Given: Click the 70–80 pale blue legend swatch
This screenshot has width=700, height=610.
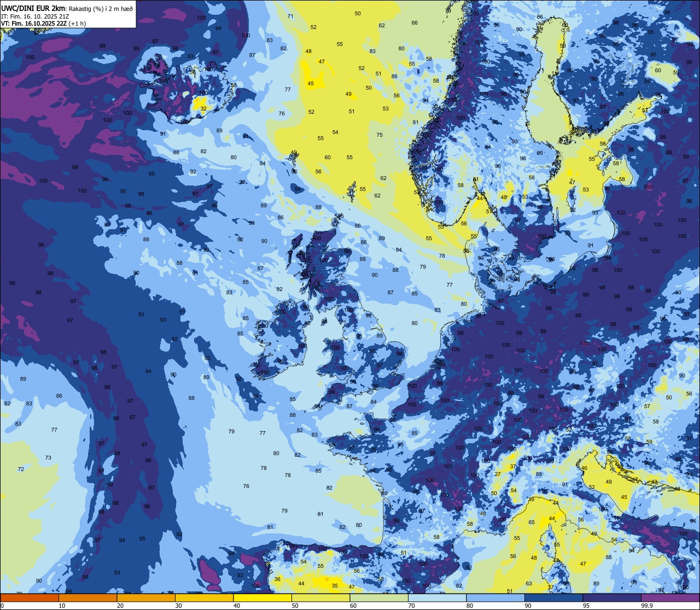Looking at the screenshot, I should coord(437,598).
